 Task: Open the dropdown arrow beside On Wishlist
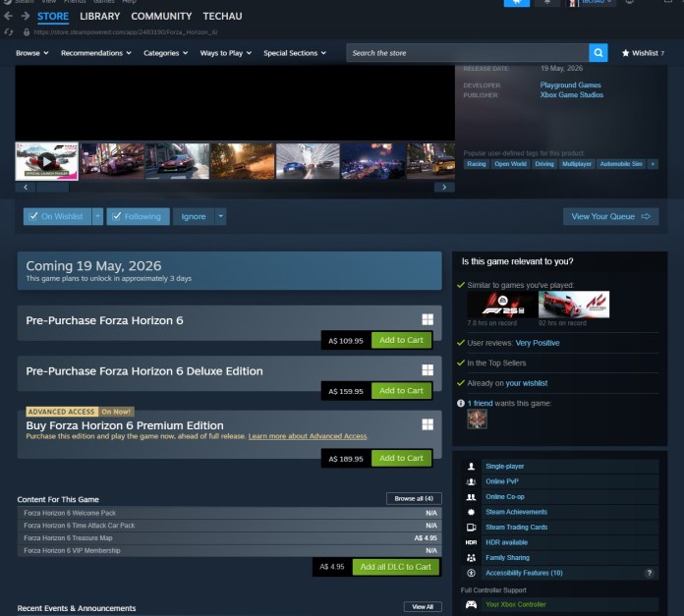(x=97, y=216)
